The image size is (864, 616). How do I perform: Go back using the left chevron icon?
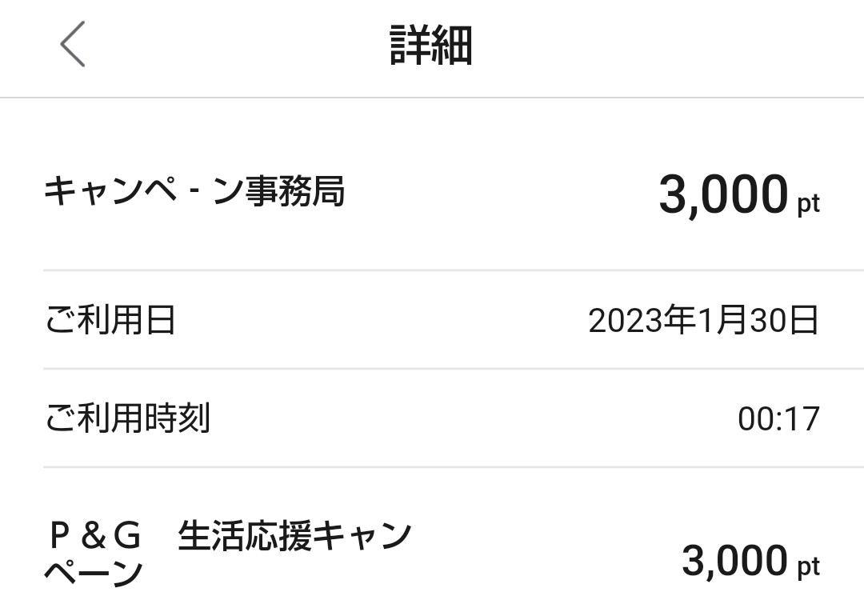coord(72,44)
